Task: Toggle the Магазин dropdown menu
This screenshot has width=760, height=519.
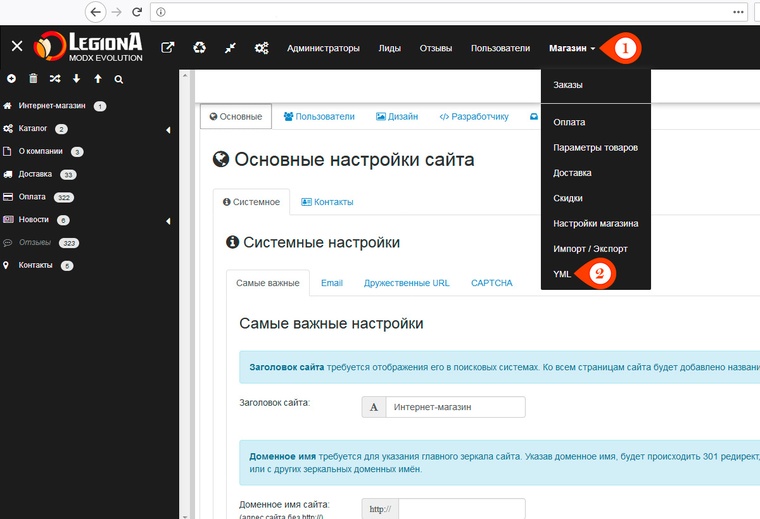Action: (572, 48)
